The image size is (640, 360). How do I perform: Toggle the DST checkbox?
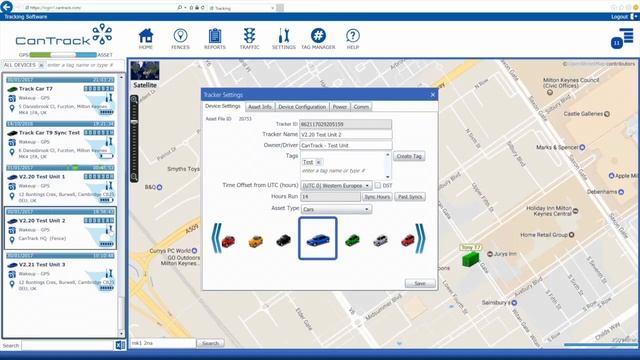coord(378,185)
